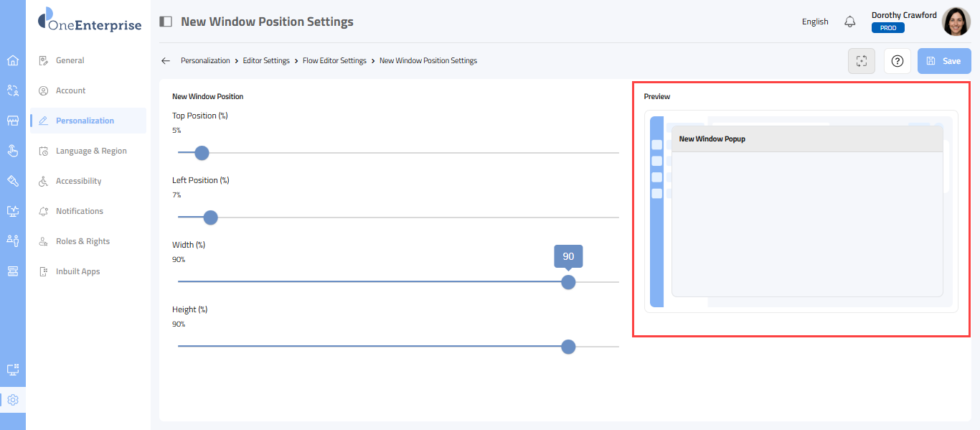This screenshot has height=430, width=980.
Task: Click the home icon in left rail
Action: (x=12, y=60)
